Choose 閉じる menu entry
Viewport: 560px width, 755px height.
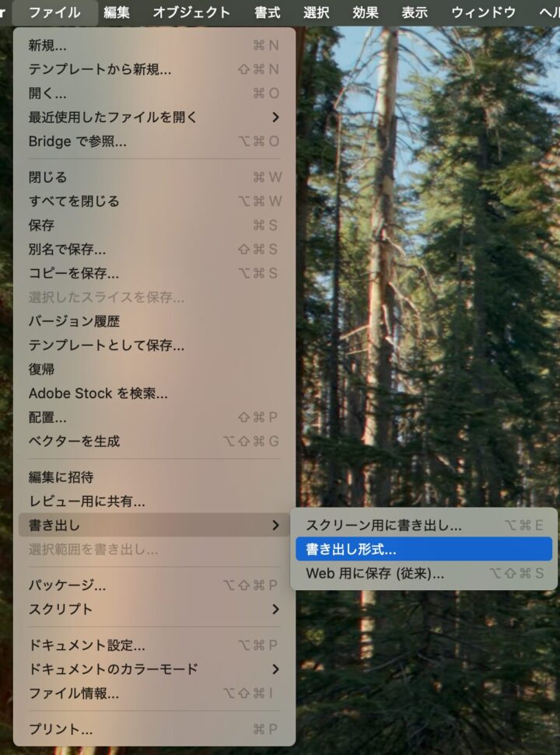pyautogui.click(x=154, y=177)
